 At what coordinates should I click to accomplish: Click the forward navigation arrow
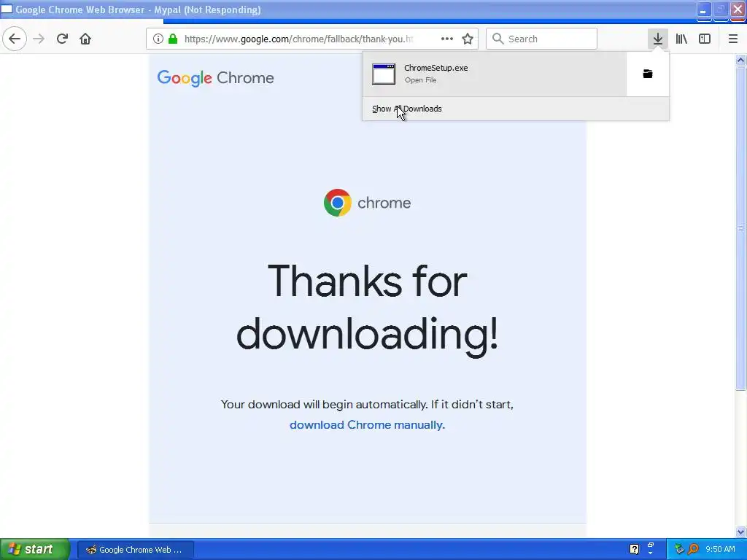click(39, 39)
